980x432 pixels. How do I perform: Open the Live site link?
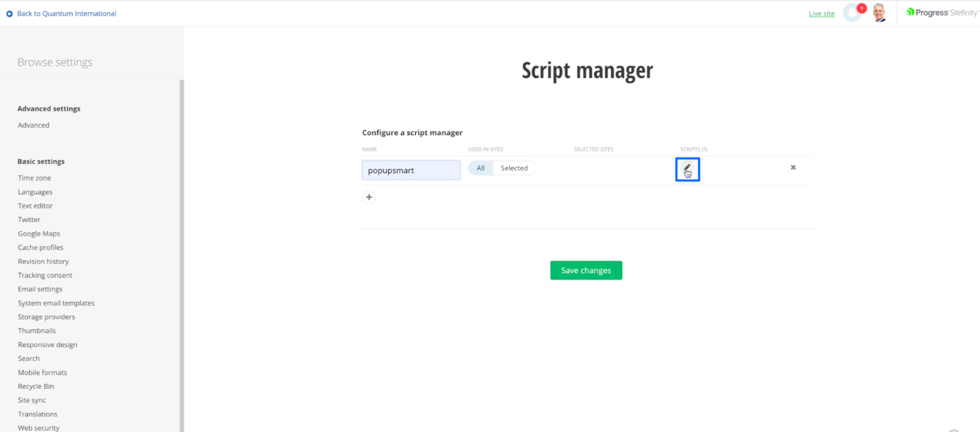[x=822, y=13]
